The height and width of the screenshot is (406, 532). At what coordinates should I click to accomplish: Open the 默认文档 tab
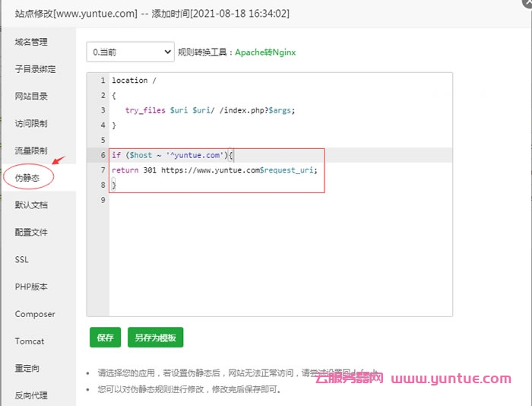[x=31, y=205]
